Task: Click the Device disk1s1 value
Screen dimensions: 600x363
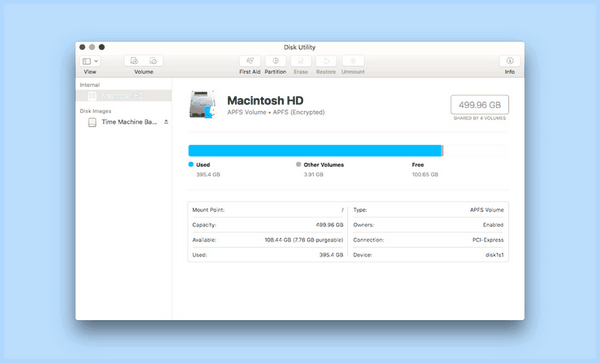Action: 494,255
